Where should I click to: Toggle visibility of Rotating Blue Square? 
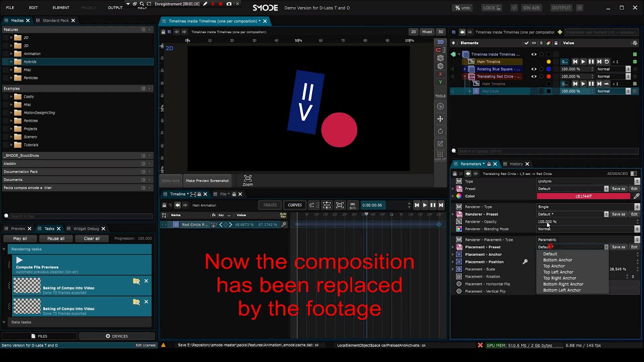click(x=534, y=69)
